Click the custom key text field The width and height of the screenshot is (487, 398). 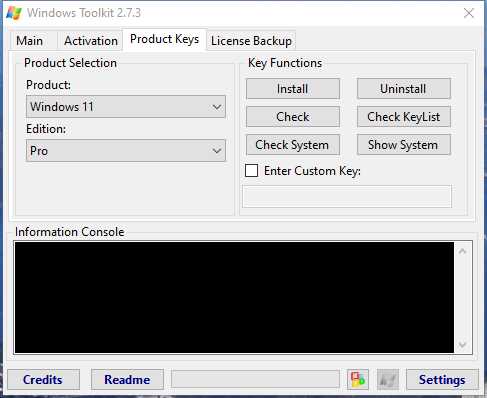pos(347,197)
